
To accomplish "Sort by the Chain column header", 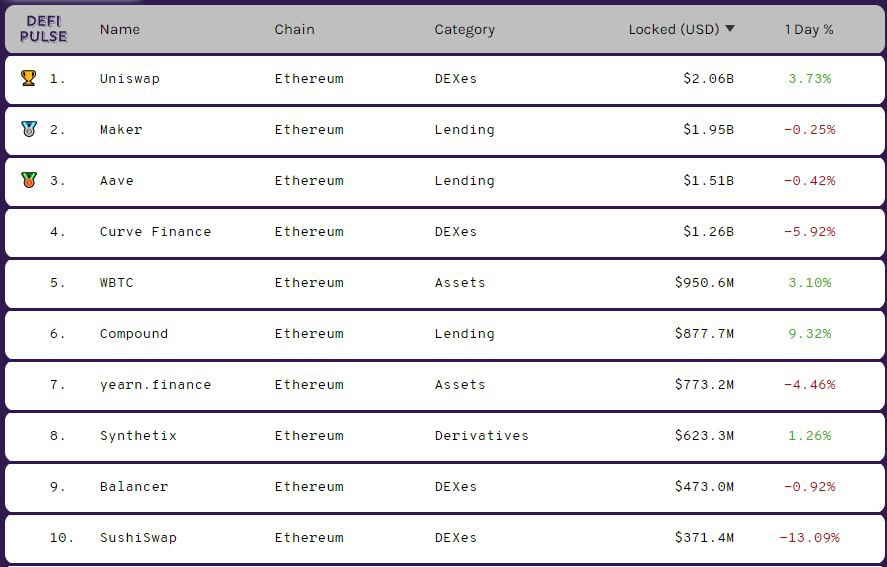I will (x=294, y=29).
